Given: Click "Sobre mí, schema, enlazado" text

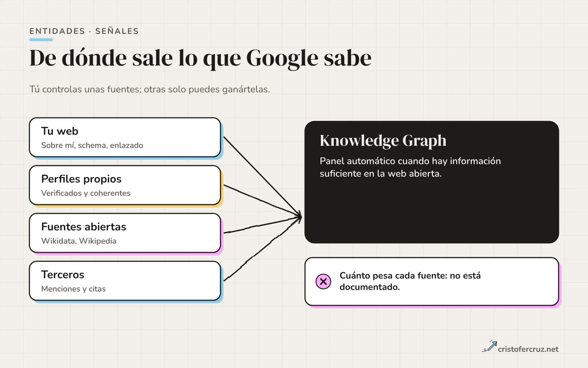Looking at the screenshot, I should [x=92, y=145].
